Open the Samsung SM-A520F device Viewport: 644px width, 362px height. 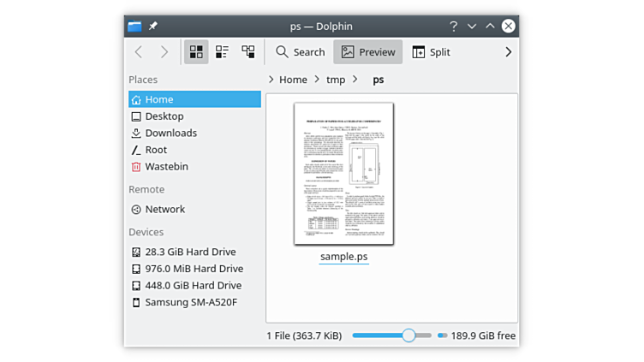pyautogui.click(x=190, y=302)
